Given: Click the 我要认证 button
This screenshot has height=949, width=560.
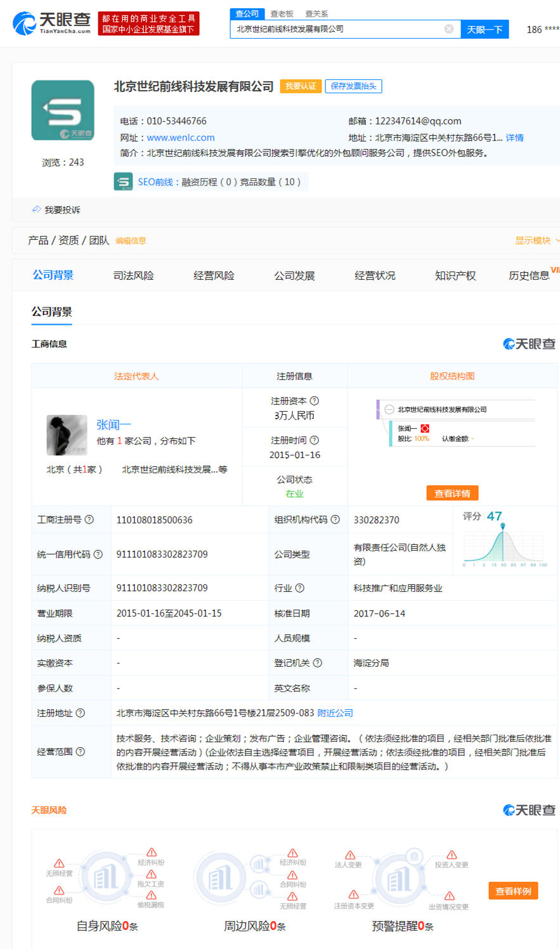Looking at the screenshot, I should click(301, 86).
